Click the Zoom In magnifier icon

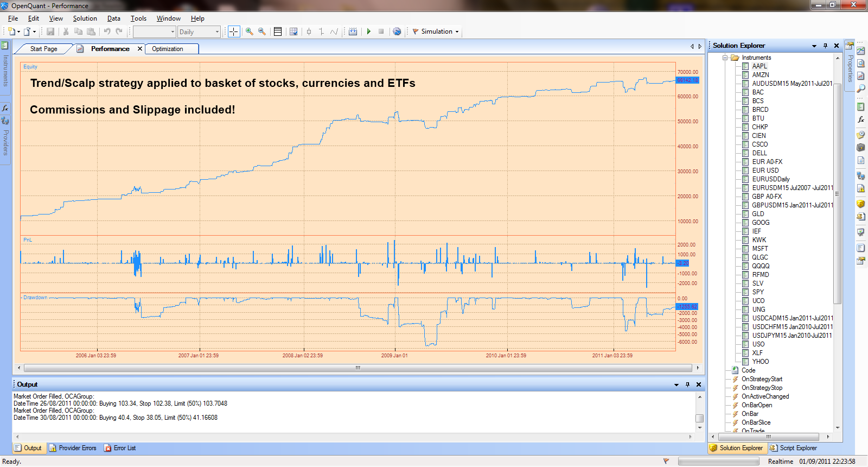click(250, 31)
